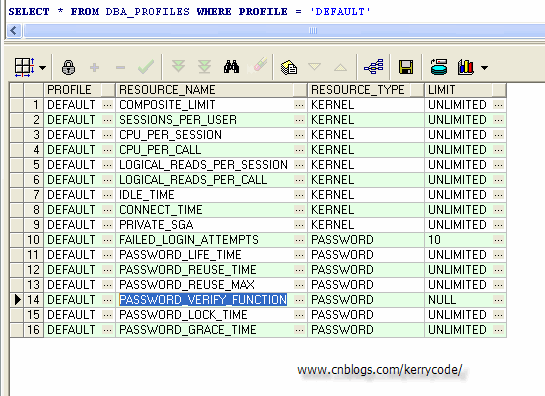
Task: Click the RESOURCE_TYPE column header
Action: pos(366,90)
